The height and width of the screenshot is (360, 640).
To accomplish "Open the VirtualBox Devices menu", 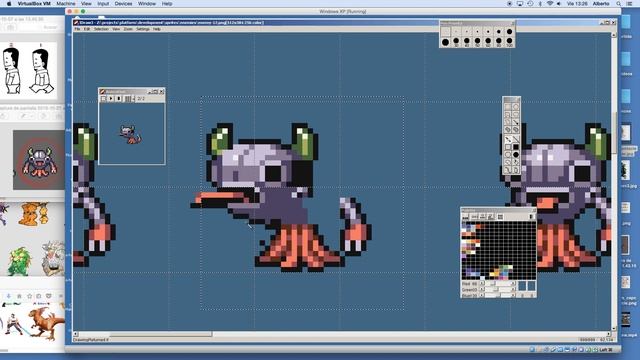I will (x=123, y=3).
